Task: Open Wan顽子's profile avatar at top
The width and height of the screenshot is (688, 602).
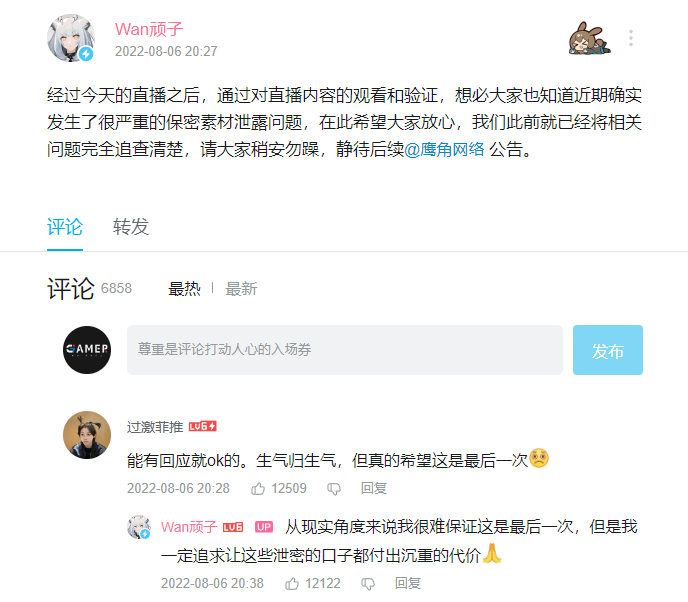Action: click(71, 38)
